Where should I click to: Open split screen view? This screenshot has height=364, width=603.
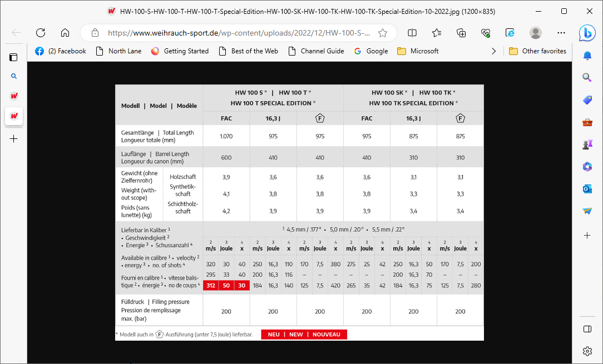tap(412, 33)
